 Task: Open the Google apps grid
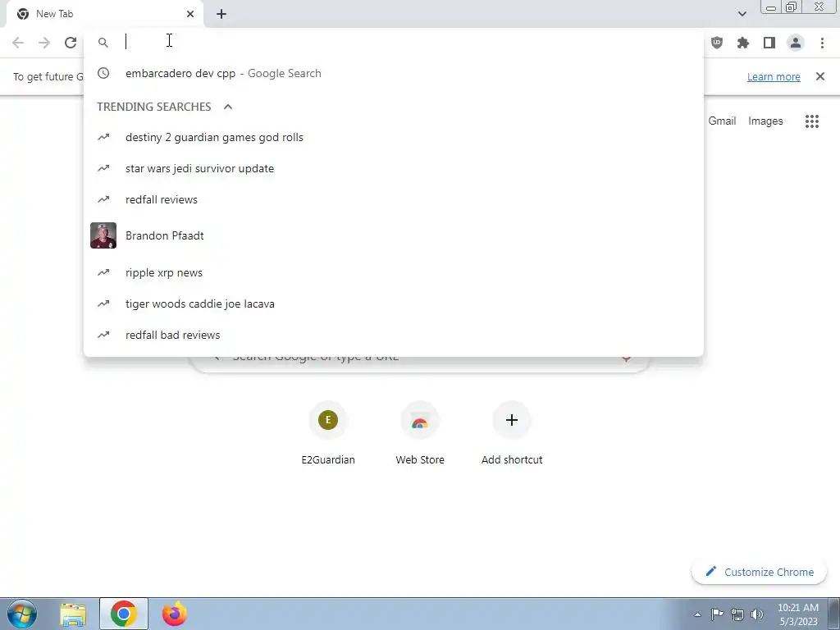pos(812,121)
